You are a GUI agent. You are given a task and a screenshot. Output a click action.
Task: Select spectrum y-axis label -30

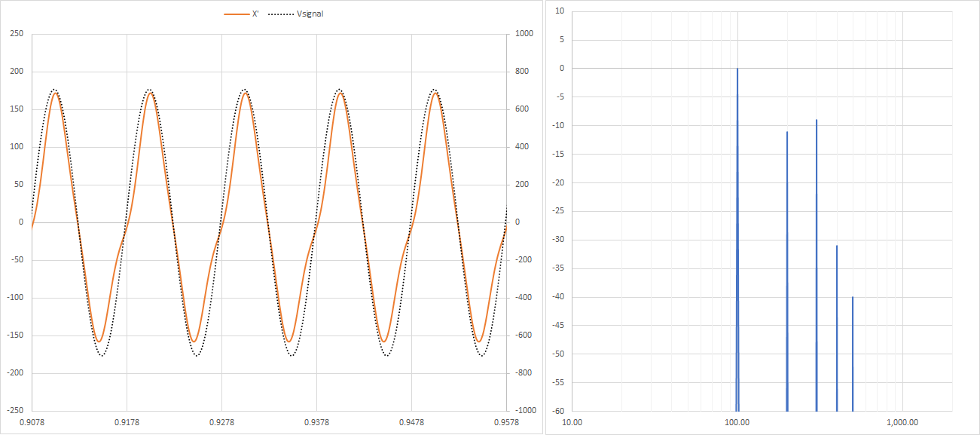click(x=558, y=240)
